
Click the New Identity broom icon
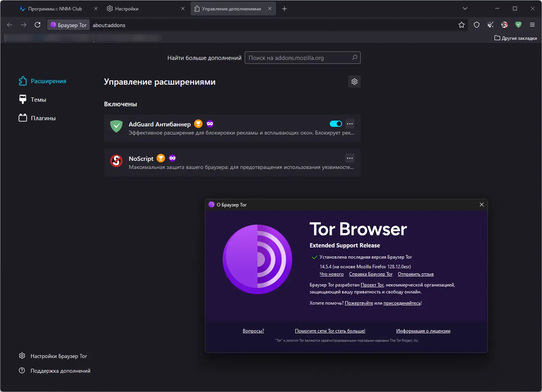pyautogui.click(x=491, y=25)
